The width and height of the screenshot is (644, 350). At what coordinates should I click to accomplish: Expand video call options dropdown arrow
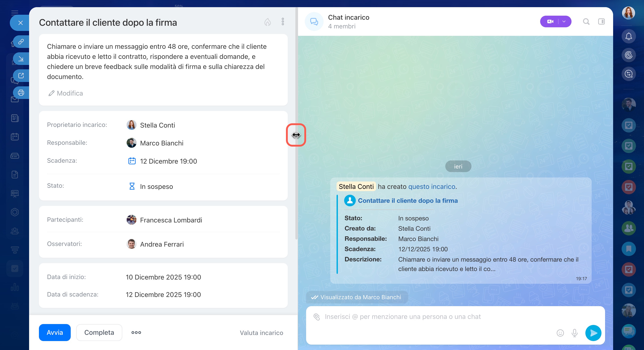click(x=564, y=21)
